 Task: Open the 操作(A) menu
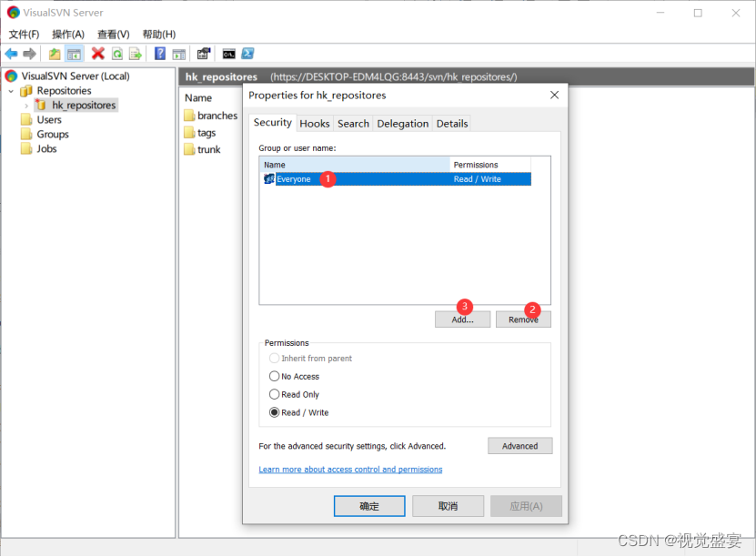tap(68, 35)
